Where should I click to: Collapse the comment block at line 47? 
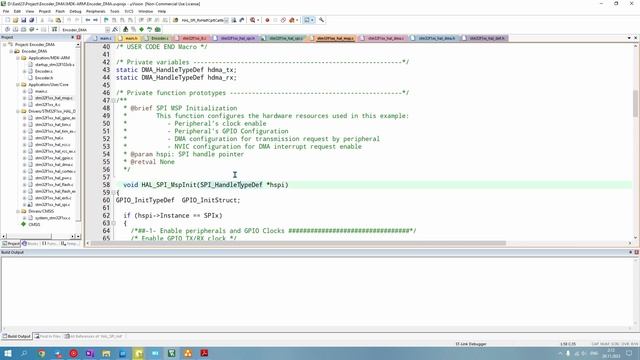click(x=114, y=100)
